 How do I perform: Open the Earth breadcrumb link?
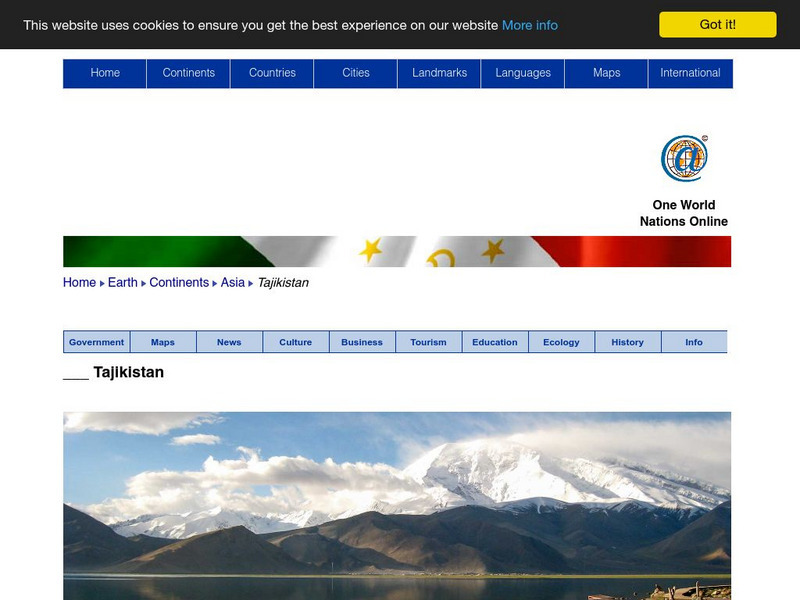coord(121,282)
